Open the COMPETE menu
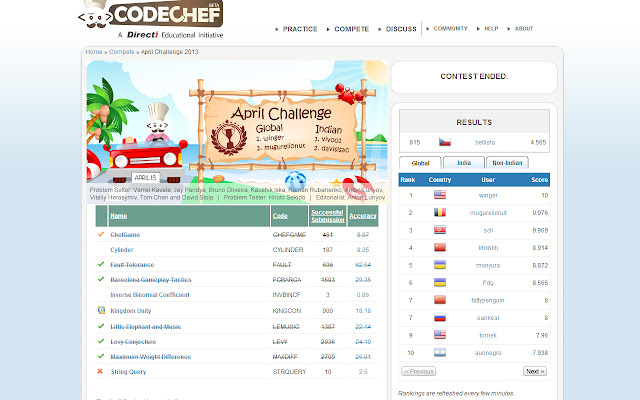This screenshot has height=400, width=640. [x=351, y=29]
